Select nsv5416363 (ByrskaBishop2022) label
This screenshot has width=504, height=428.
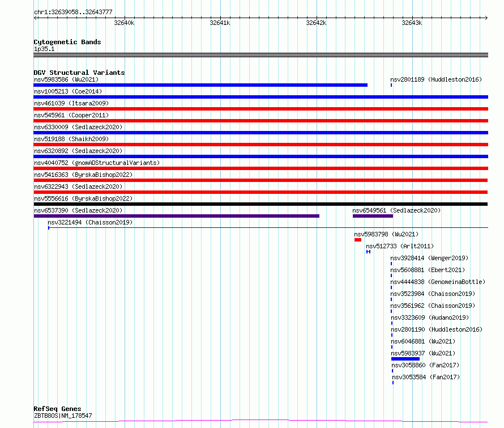click(83, 175)
